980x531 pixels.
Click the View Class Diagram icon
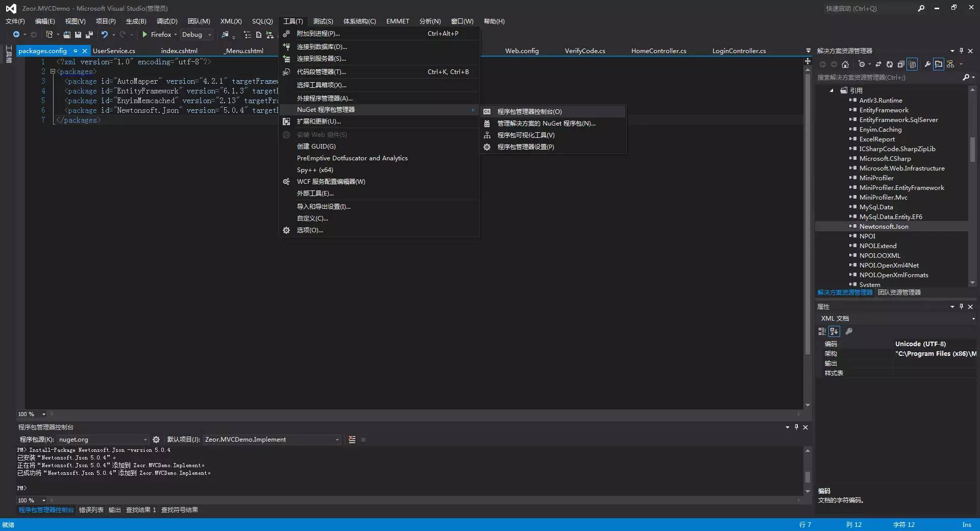(950, 64)
